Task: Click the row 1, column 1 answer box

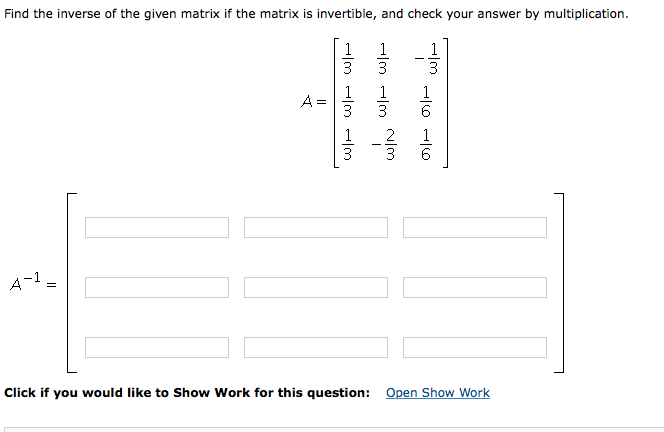Action: tap(157, 227)
